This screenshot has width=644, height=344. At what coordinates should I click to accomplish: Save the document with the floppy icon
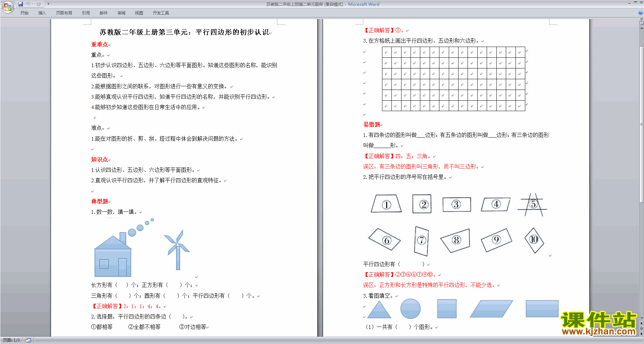pos(20,4)
